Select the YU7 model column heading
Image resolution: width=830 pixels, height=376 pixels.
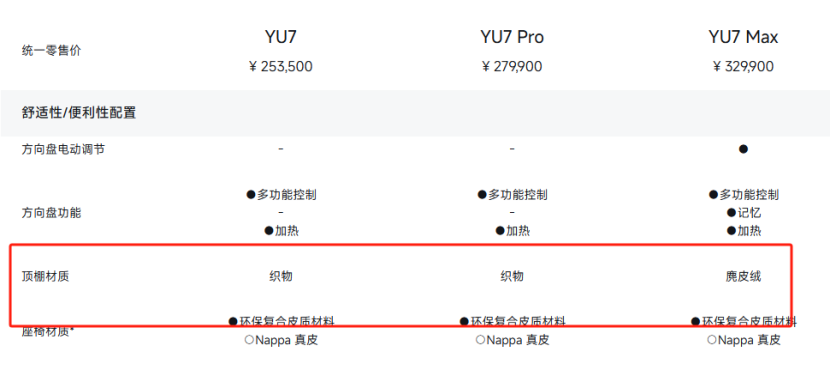280,37
